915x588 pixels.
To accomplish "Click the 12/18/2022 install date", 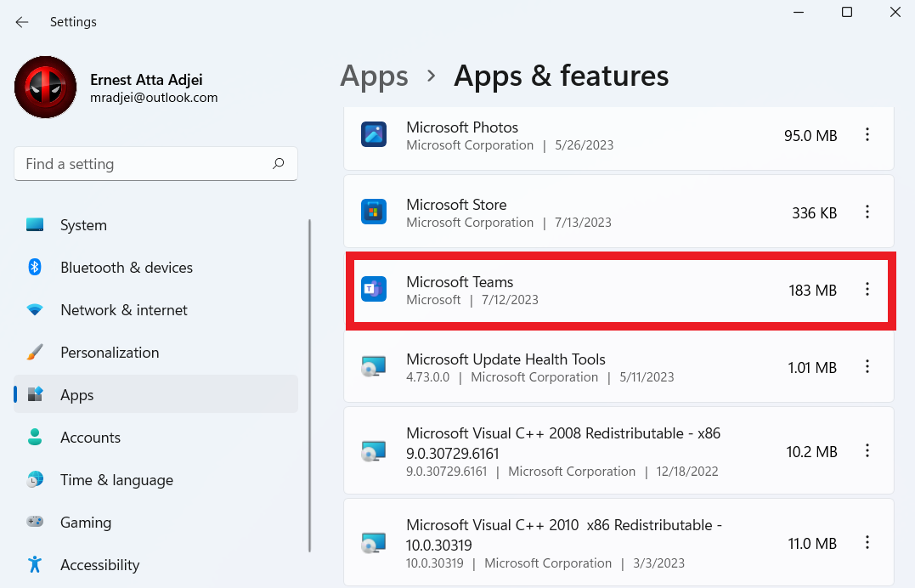I will click(687, 472).
